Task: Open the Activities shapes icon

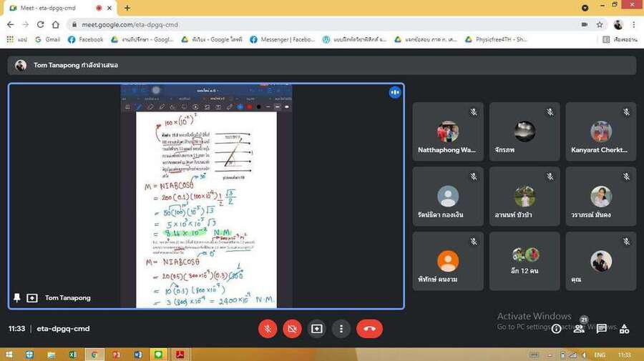Action: click(x=625, y=329)
